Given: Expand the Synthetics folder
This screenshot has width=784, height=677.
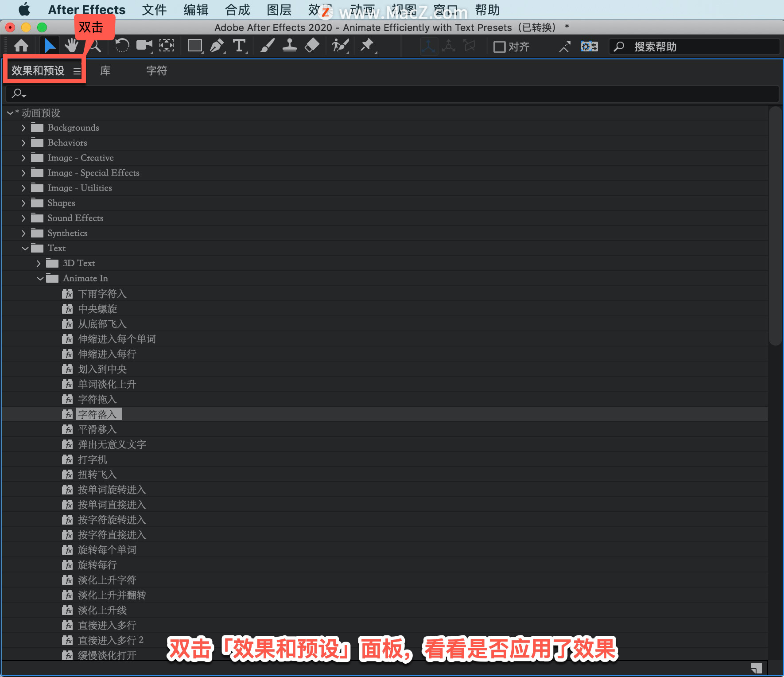Looking at the screenshot, I should (23, 233).
